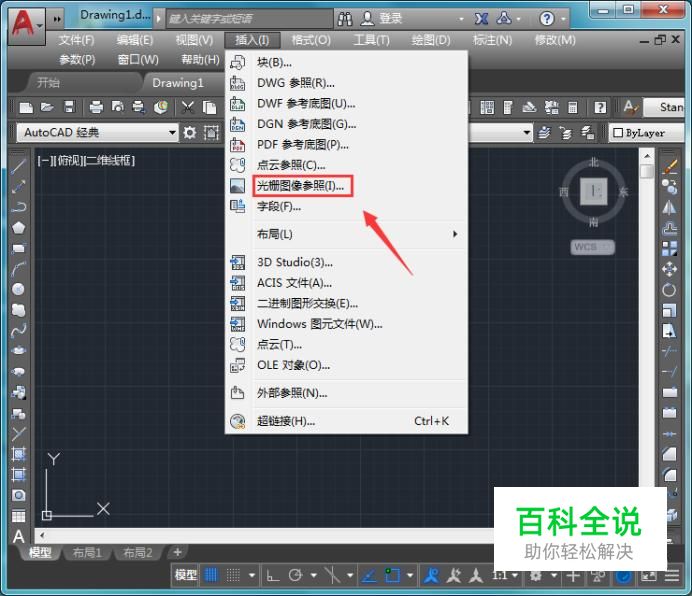Click the ViewCube top face
This screenshot has height=596, width=692.
(x=594, y=192)
